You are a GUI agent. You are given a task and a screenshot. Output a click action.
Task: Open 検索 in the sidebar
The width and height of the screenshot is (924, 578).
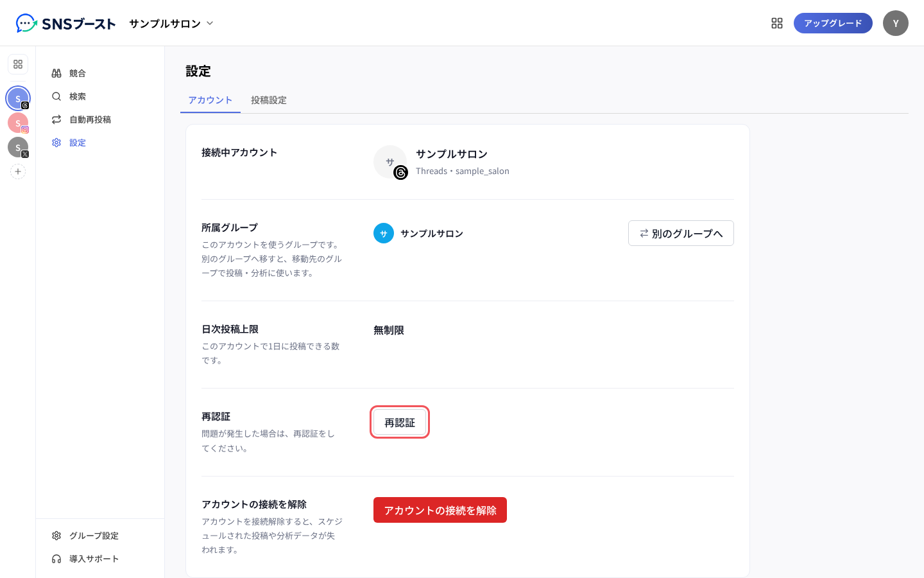pyautogui.click(x=100, y=96)
